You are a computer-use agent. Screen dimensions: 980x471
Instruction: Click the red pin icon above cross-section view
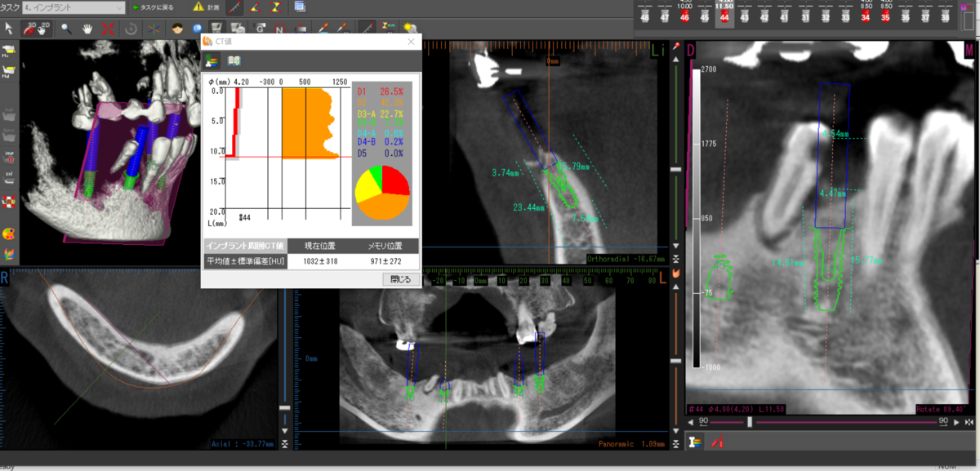[675, 46]
